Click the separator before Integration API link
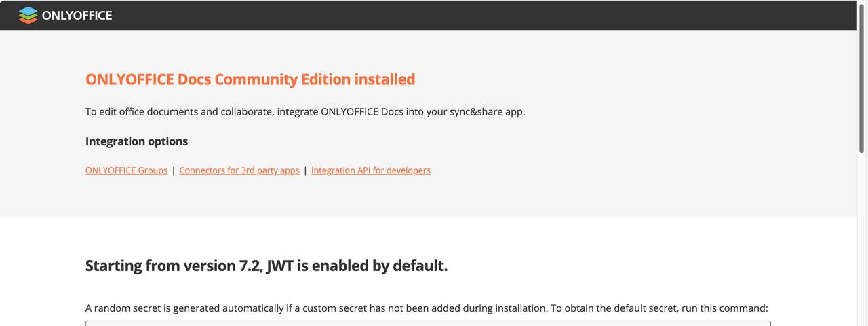This screenshot has height=326, width=868. 305,170
